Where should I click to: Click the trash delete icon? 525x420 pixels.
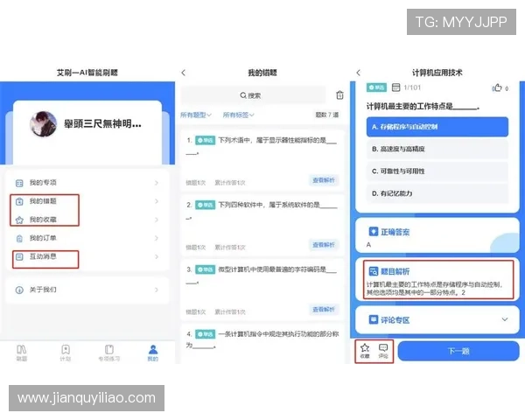[339, 95]
